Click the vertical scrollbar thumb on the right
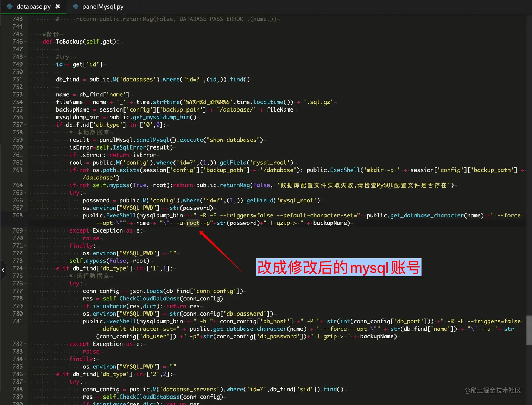This screenshot has width=532, height=405. coord(529,330)
